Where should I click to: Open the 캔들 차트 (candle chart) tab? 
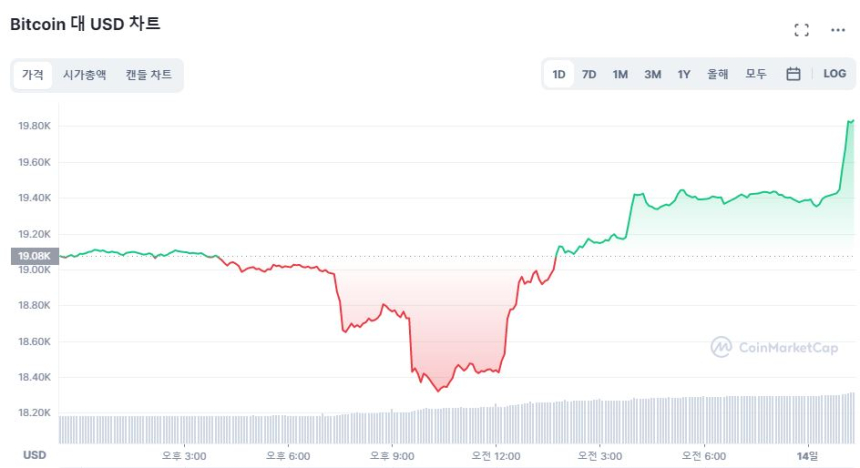148,75
